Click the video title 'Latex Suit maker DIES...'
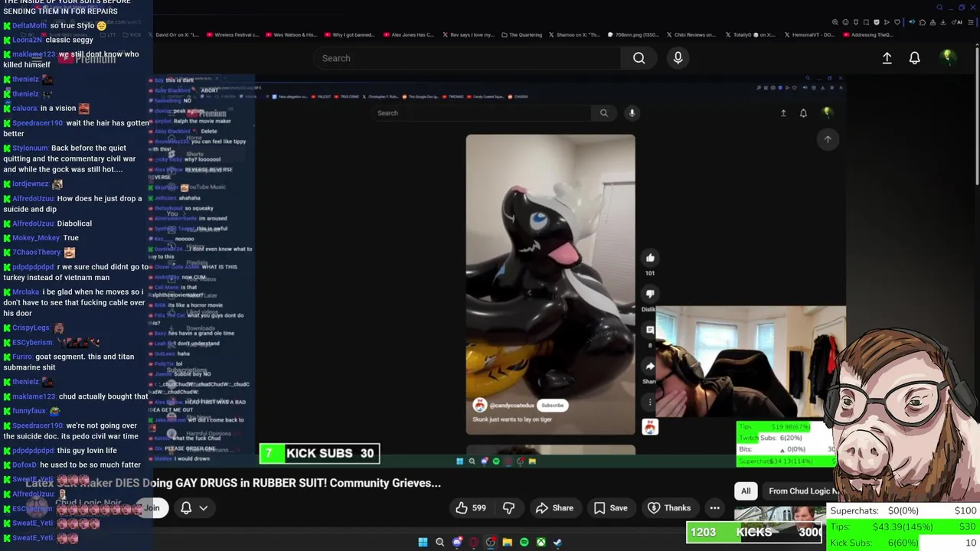The image size is (980, 551). tap(234, 483)
